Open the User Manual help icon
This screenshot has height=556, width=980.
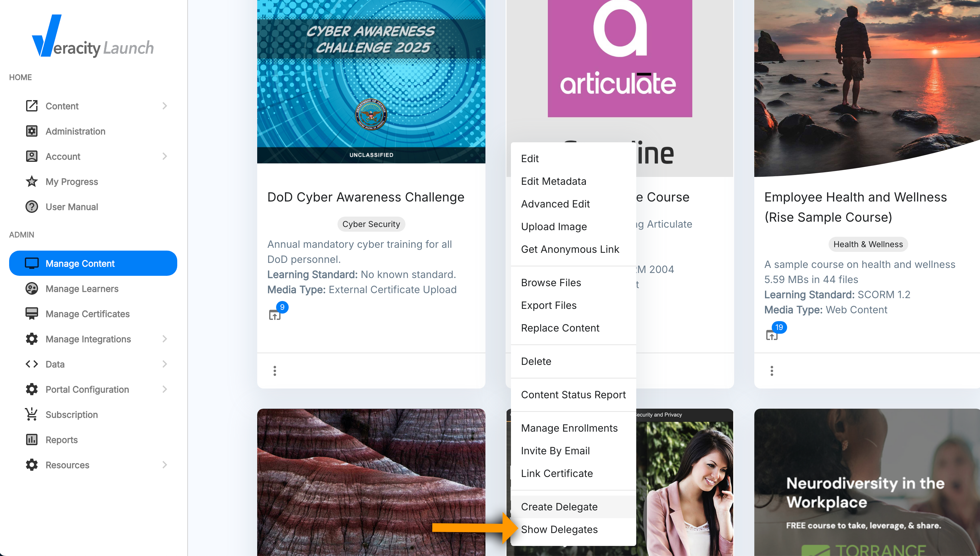[x=32, y=207]
